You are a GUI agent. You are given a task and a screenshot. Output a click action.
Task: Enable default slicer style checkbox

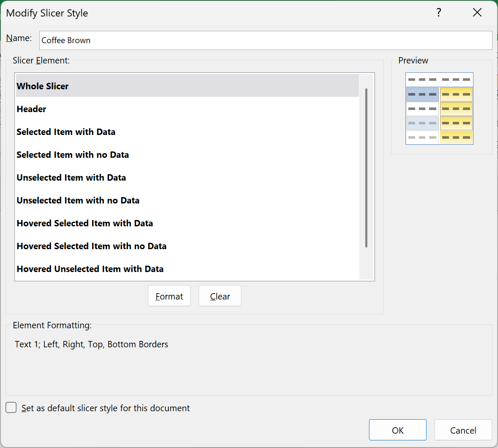pyautogui.click(x=11, y=408)
